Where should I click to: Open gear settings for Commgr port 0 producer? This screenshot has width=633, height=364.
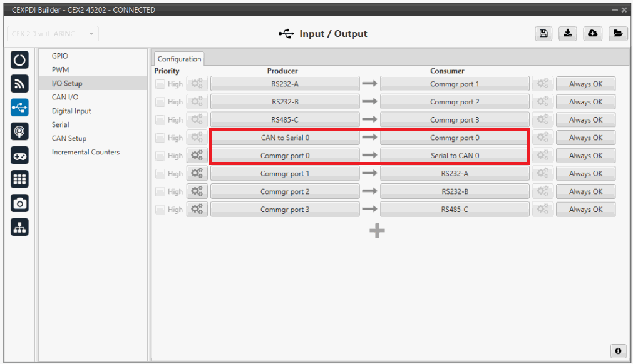(x=197, y=156)
